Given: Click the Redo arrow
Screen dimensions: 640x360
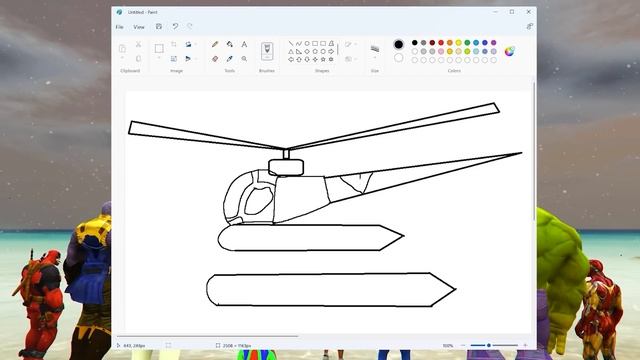Looking at the screenshot, I should [190, 27].
